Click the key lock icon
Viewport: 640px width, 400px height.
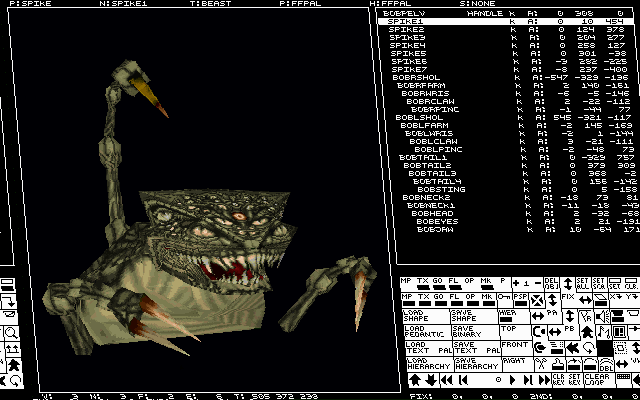[505, 297]
